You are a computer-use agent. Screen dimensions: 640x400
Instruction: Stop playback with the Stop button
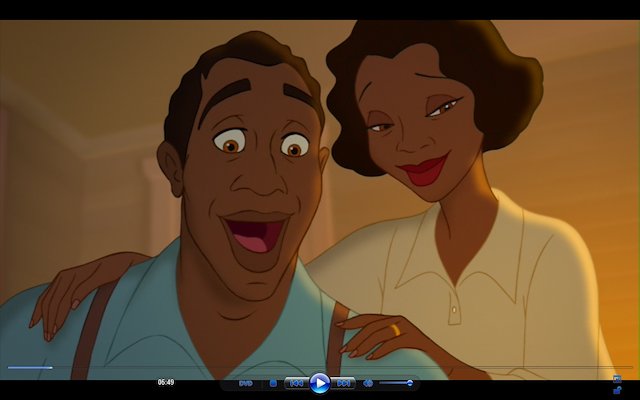point(273,383)
